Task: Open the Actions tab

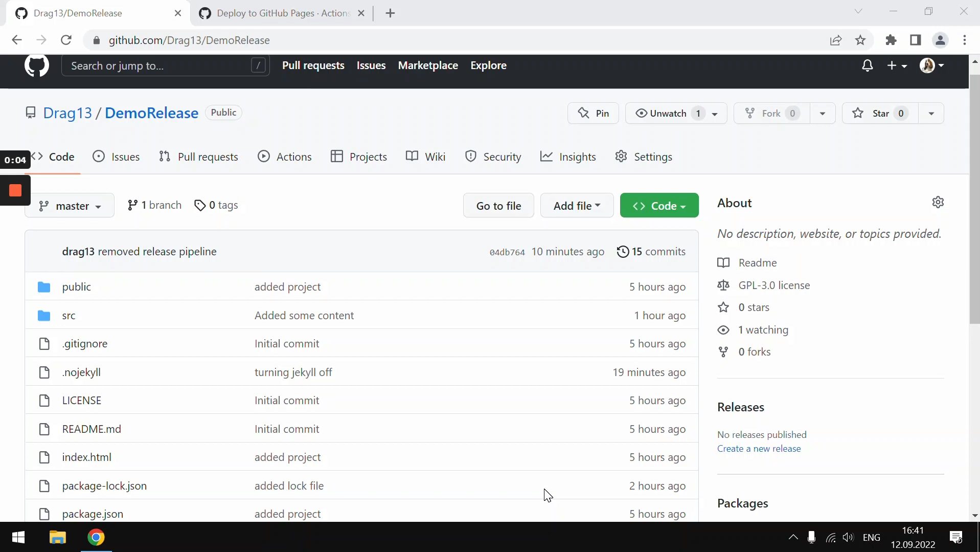Action: pos(285,157)
